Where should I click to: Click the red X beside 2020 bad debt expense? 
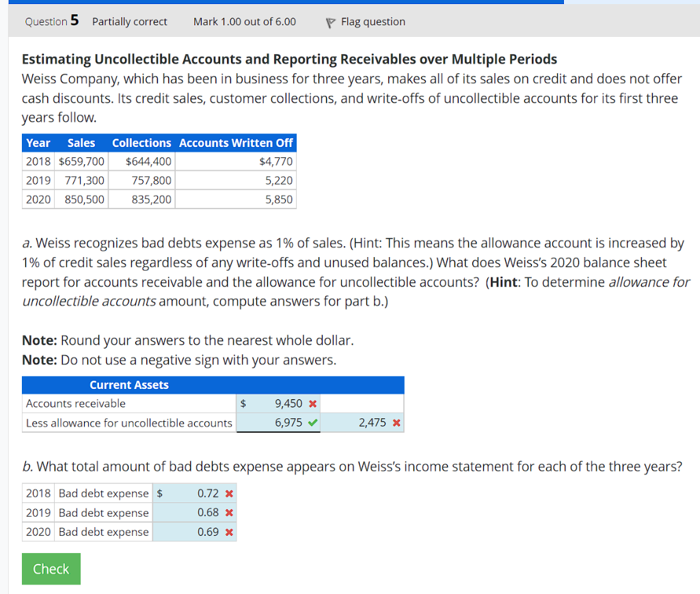[x=229, y=532]
